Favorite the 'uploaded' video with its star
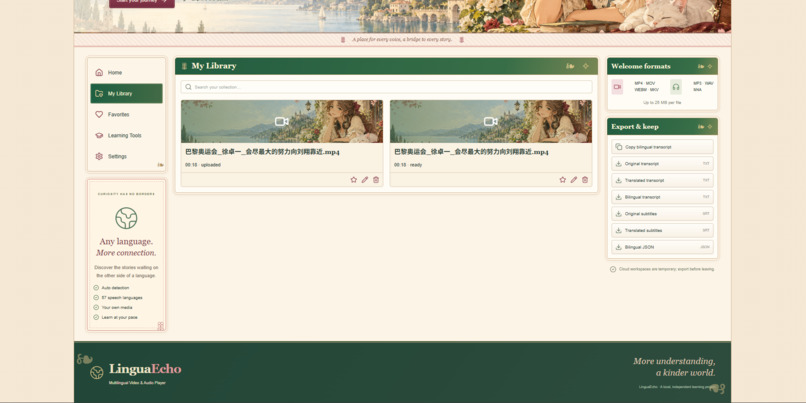 (x=354, y=179)
